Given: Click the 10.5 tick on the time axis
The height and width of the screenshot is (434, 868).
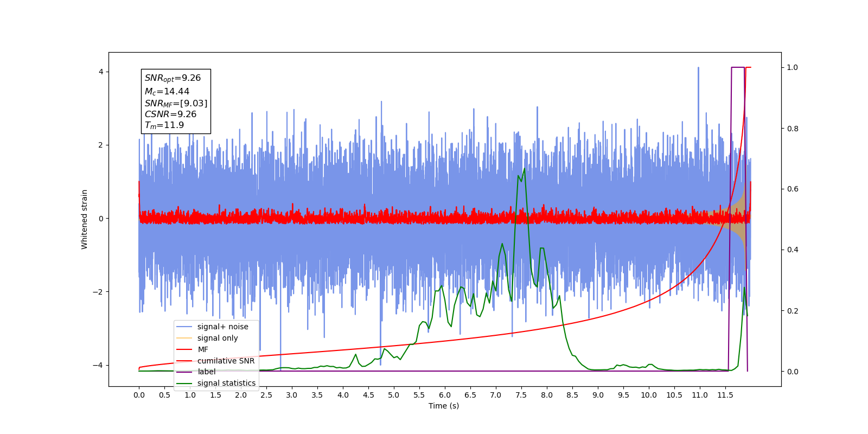Looking at the screenshot, I should coord(674,395).
